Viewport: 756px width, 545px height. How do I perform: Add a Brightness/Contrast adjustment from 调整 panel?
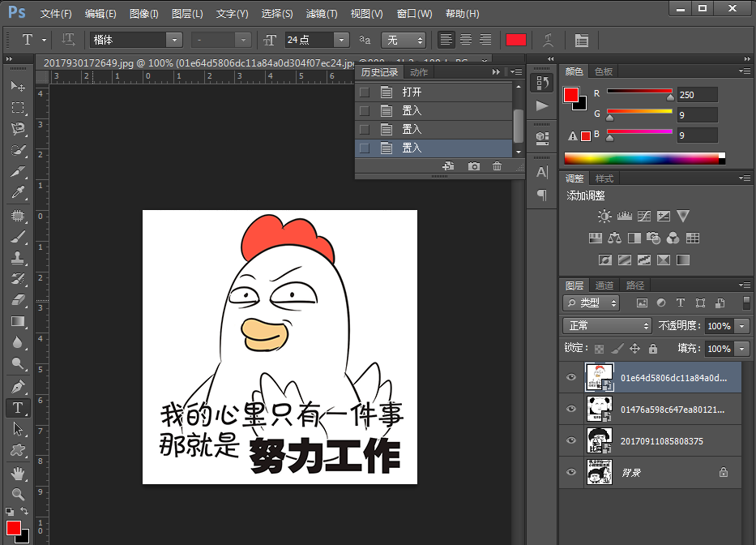point(604,216)
